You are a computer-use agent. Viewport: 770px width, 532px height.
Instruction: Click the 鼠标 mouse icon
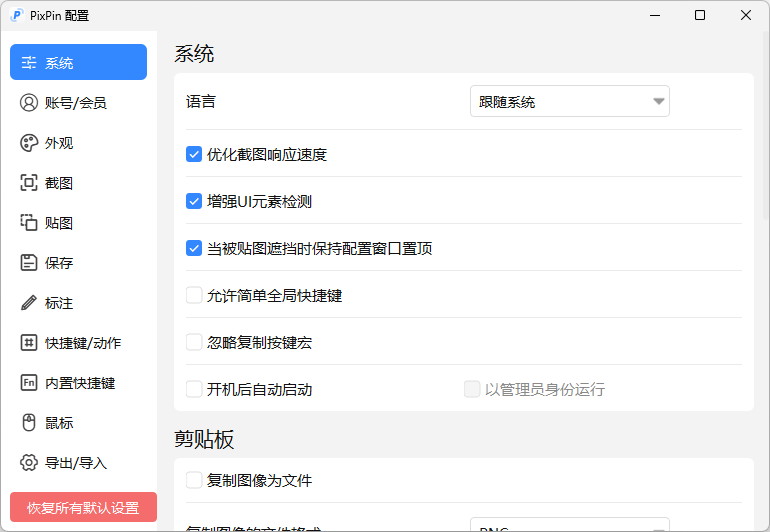pyautogui.click(x=29, y=423)
